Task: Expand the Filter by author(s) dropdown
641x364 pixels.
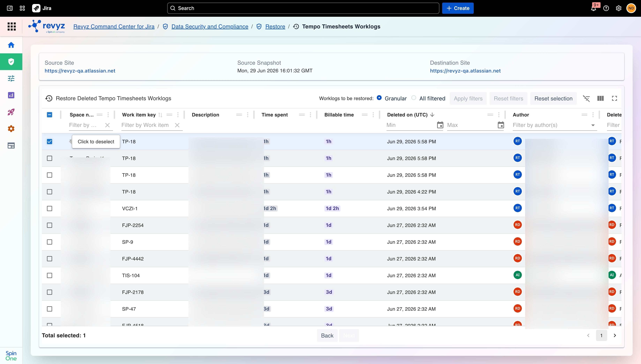Action: pos(593,125)
